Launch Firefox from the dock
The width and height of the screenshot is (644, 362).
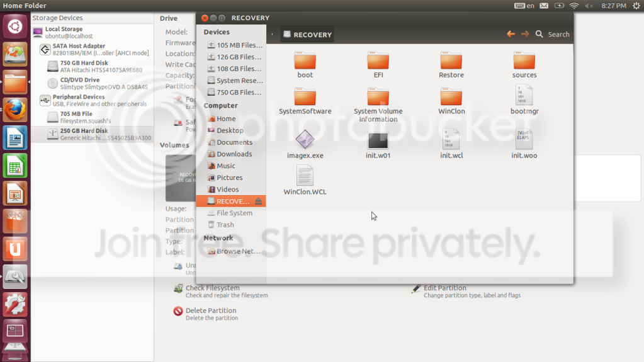[x=14, y=110]
